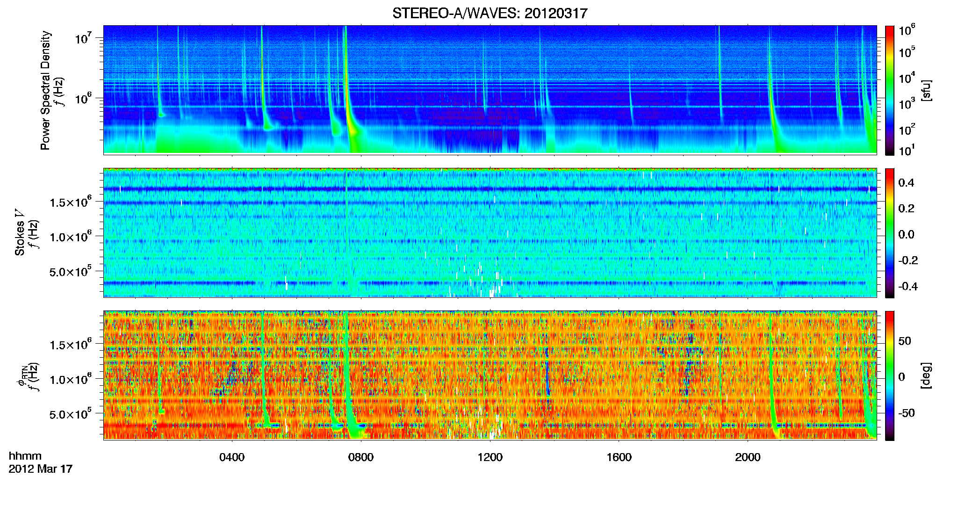Click "-0.2" on the Stokes V colorbar
This screenshot has height=505, width=980.
908,260
